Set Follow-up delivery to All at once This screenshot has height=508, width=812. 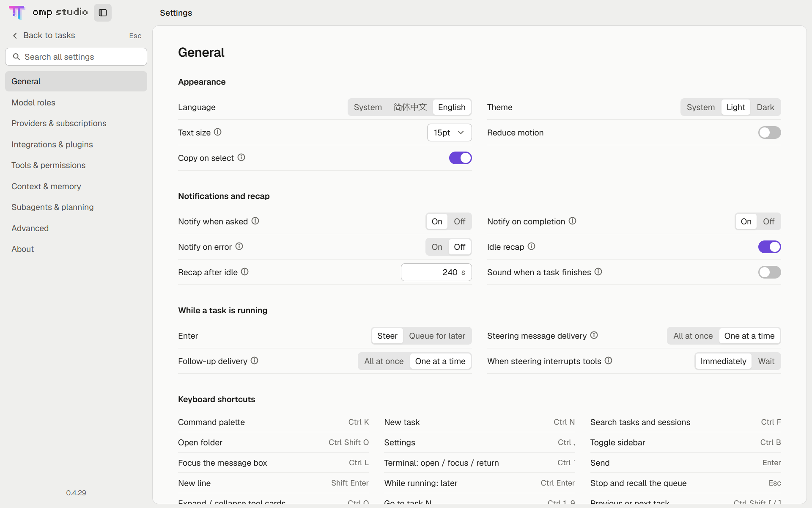coord(384,361)
